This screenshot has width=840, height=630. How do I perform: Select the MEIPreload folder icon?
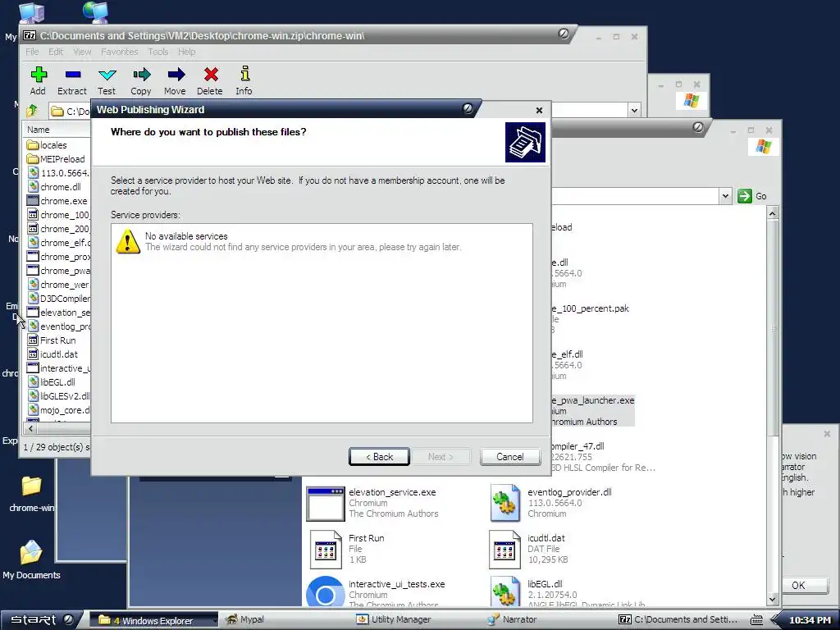[x=33, y=159]
